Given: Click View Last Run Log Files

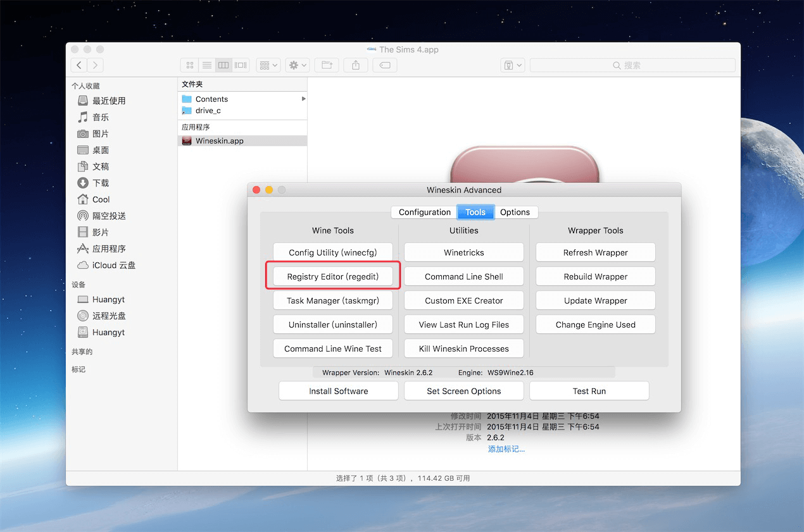Looking at the screenshot, I should pyautogui.click(x=464, y=325).
